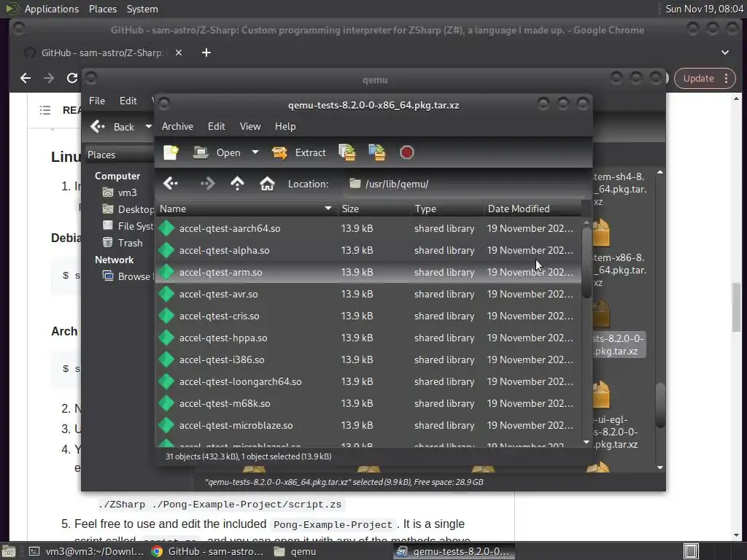Open the Edit menu in qemu file manager

[128, 101]
